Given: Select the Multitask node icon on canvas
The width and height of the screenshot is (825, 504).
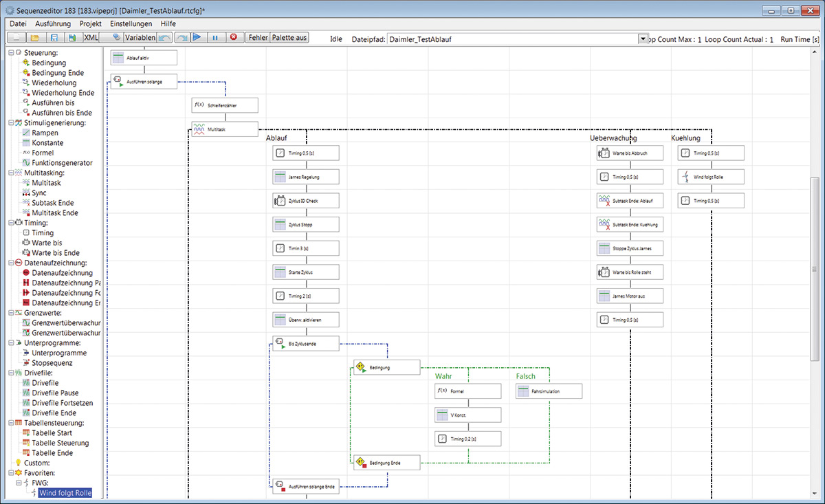Looking at the screenshot, I should (199, 129).
